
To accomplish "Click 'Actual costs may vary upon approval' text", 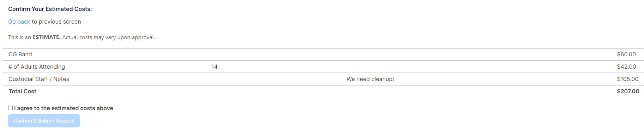I will tap(108, 37).
